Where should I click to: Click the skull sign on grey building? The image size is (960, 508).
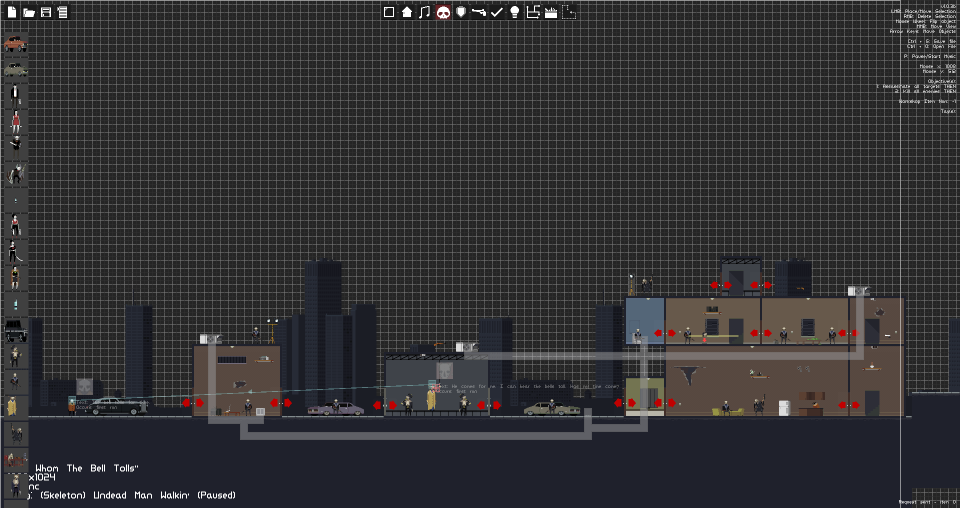(x=444, y=371)
